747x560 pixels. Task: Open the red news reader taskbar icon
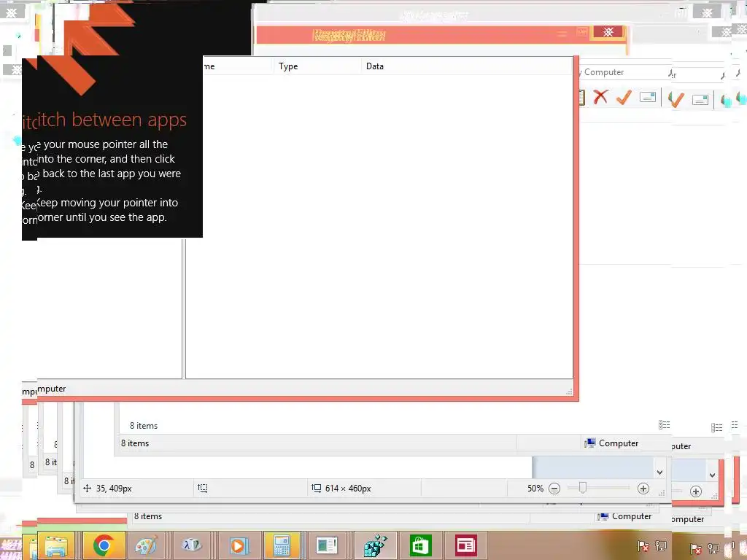465,545
